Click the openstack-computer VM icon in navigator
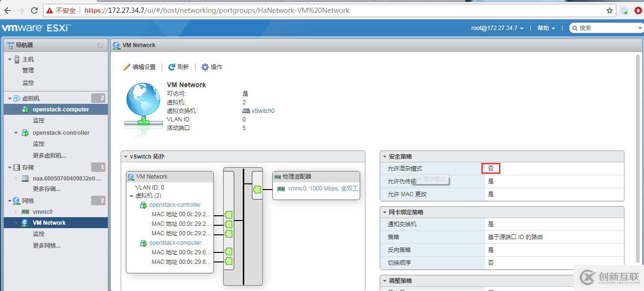The image size is (644, 291). pyautogui.click(x=25, y=110)
